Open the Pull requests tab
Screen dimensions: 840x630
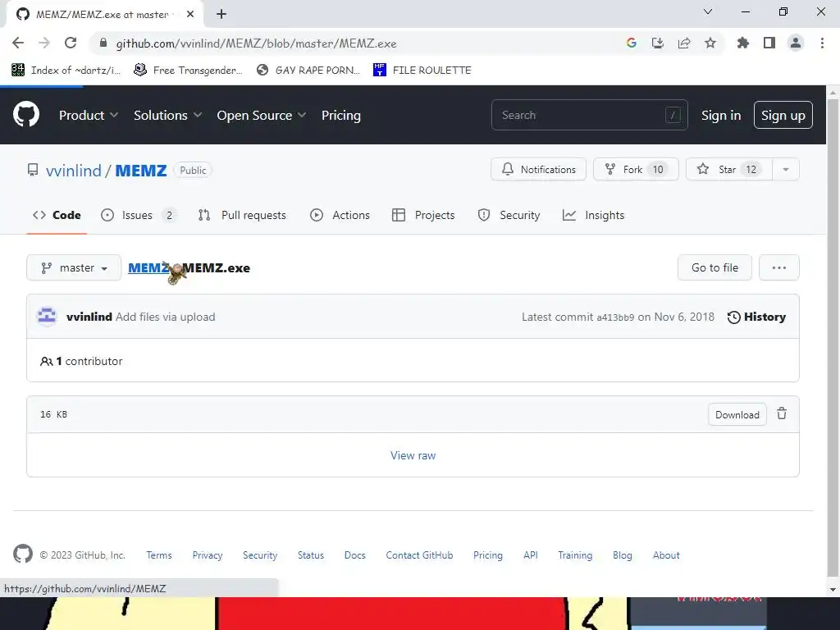pyautogui.click(x=242, y=215)
